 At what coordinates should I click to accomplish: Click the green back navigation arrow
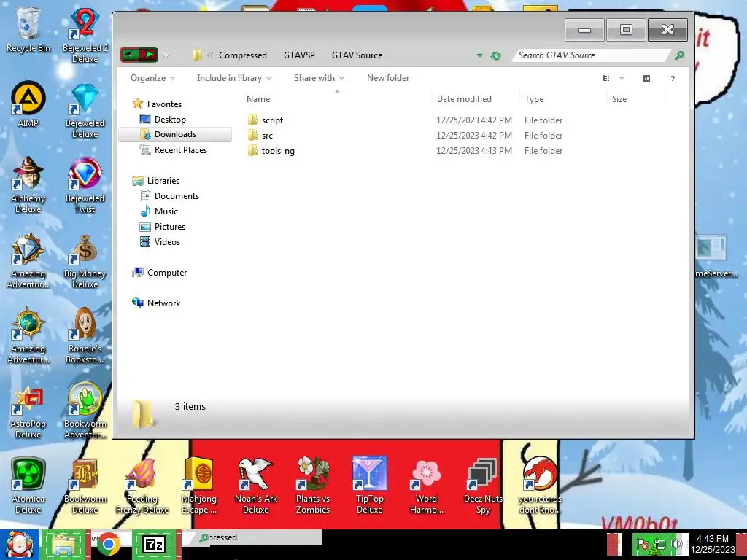(x=130, y=55)
